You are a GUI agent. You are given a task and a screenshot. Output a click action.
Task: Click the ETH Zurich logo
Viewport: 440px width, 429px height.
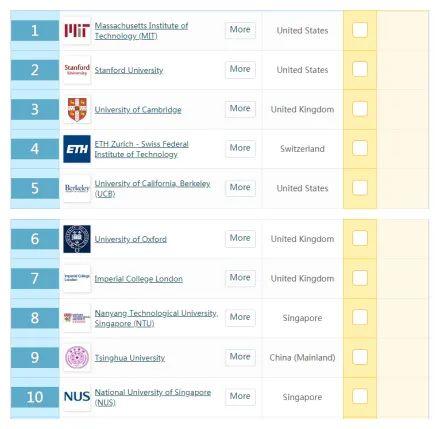click(x=77, y=149)
